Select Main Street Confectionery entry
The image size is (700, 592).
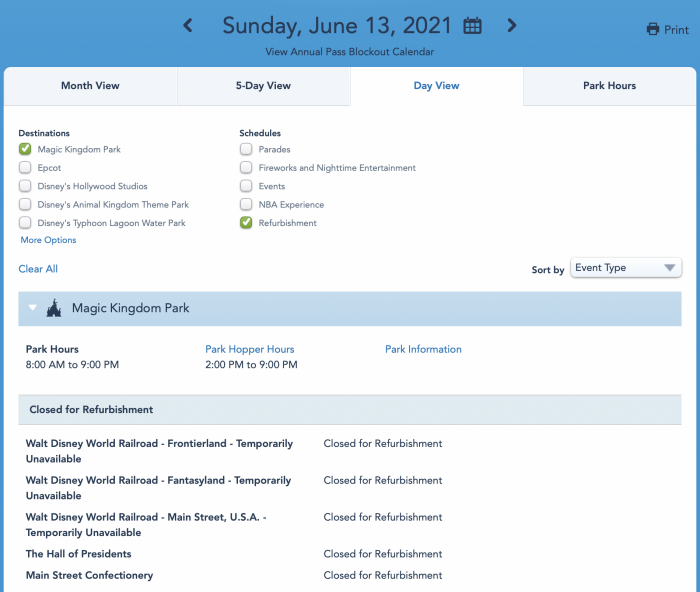tap(89, 575)
